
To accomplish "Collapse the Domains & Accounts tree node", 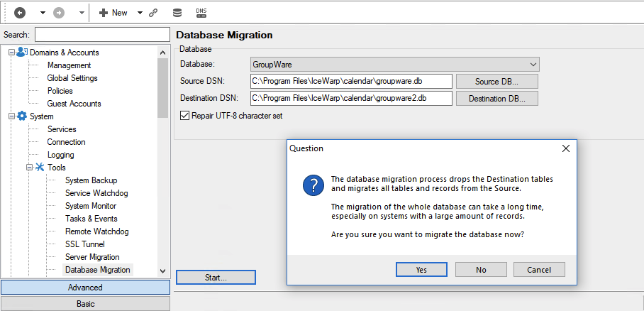I will 11,53.
